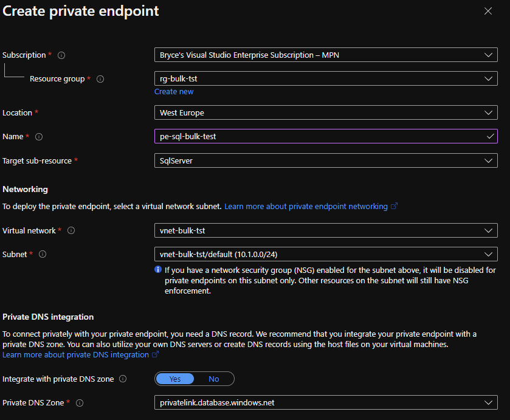
Task: Click the Name field containing pe-sql-bulk-test
Action: click(x=319, y=137)
